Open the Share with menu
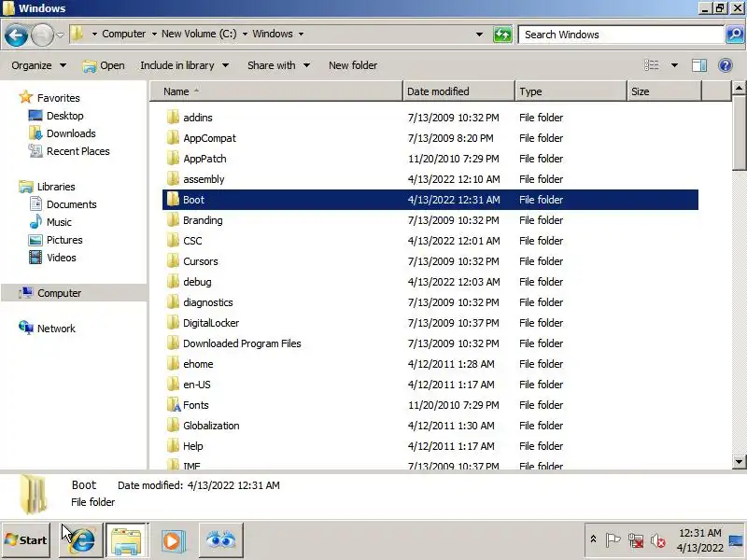 pyautogui.click(x=278, y=65)
